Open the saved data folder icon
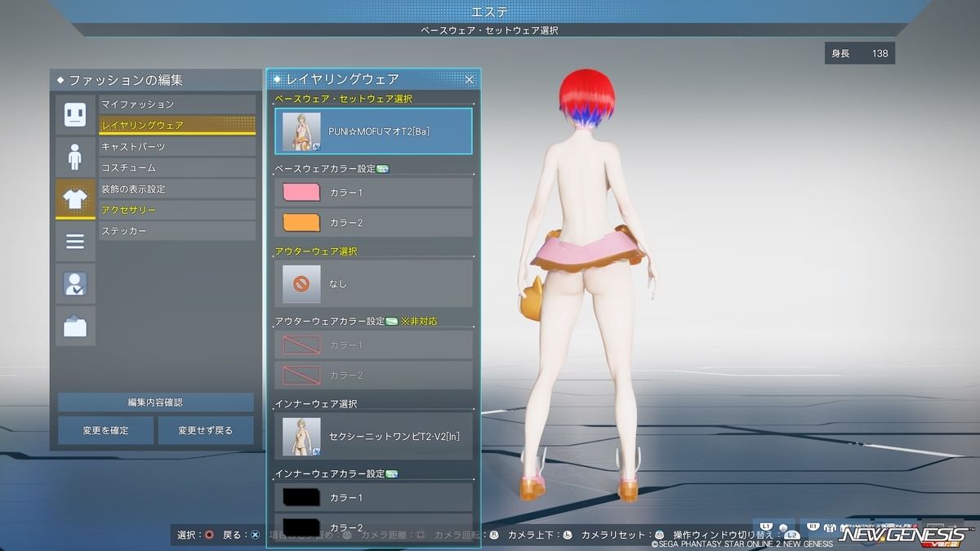The width and height of the screenshot is (980, 551). click(75, 327)
